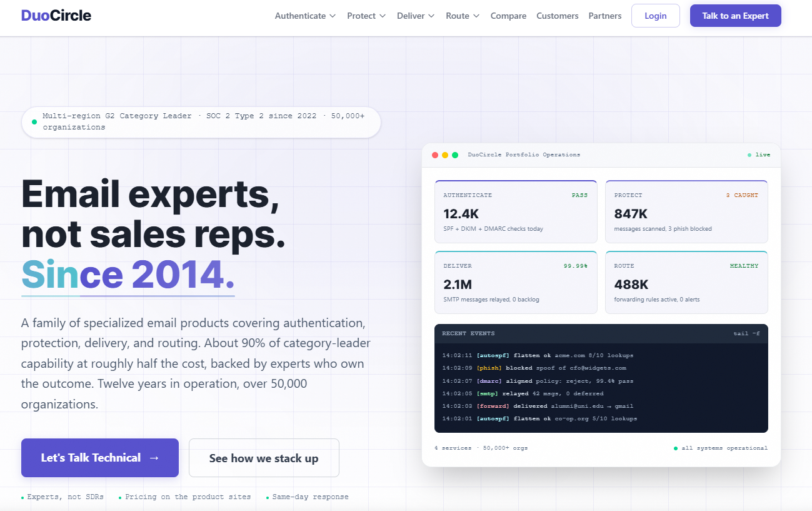Click the Let's Talk Technical button
Screen dimensions: 812x511
click(100, 458)
